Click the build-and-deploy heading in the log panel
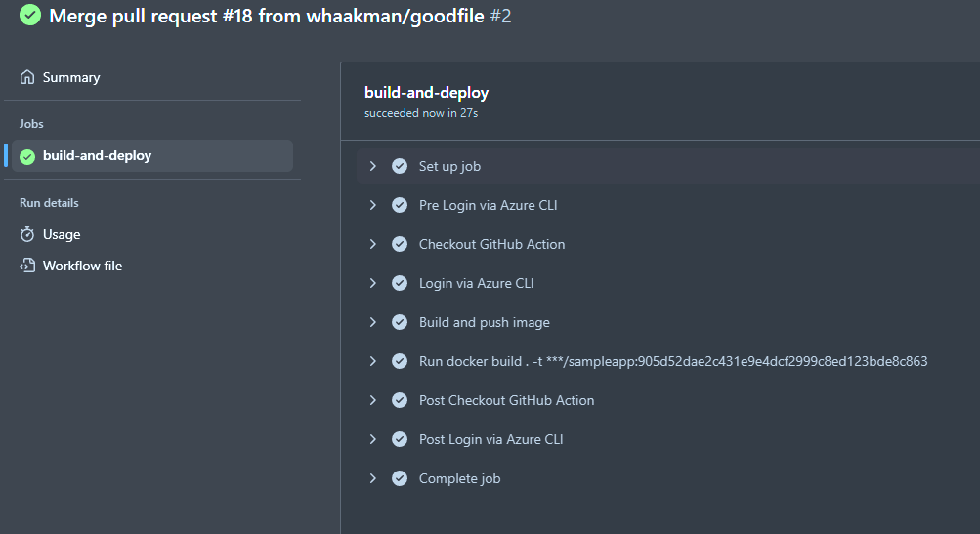Screen dimensions: 980x534 tap(426, 93)
